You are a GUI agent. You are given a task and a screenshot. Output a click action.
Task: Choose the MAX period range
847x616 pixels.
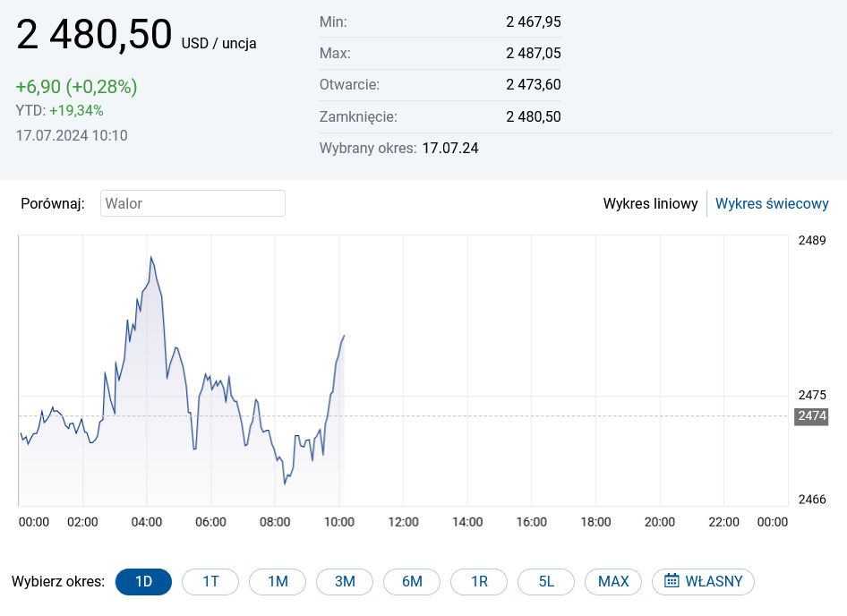[613, 581]
